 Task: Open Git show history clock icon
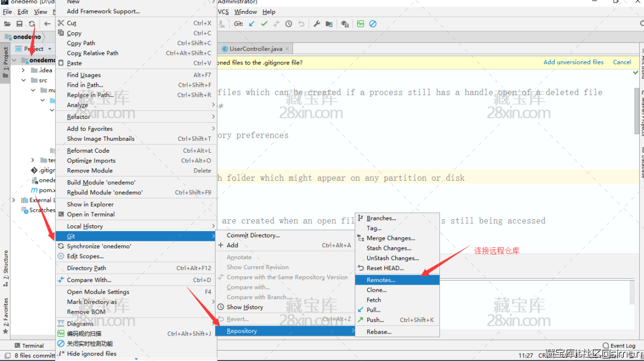click(x=288, y=24)
